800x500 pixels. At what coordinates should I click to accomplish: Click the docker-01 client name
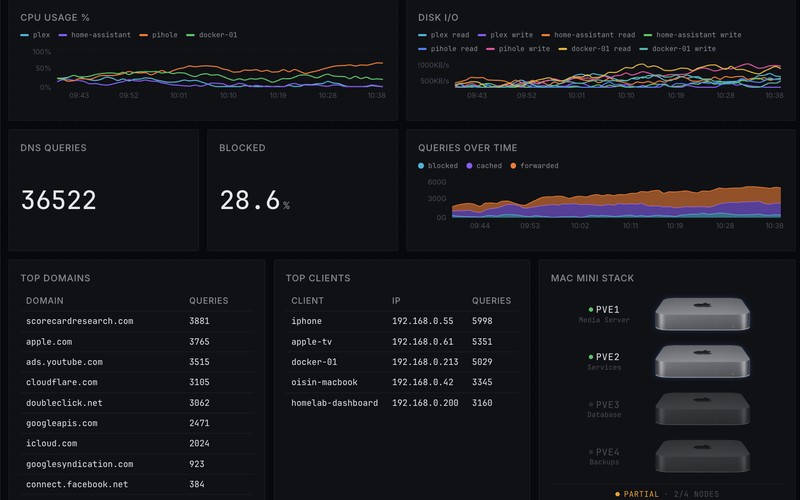pyautogui.click(x=314, y=362)
